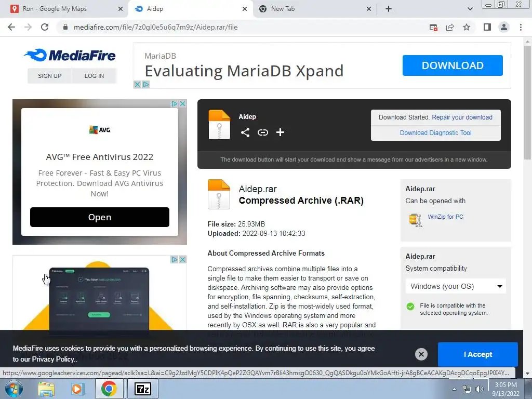
Task: Click the browser forward arrow
Action: [x=28, y=27]
